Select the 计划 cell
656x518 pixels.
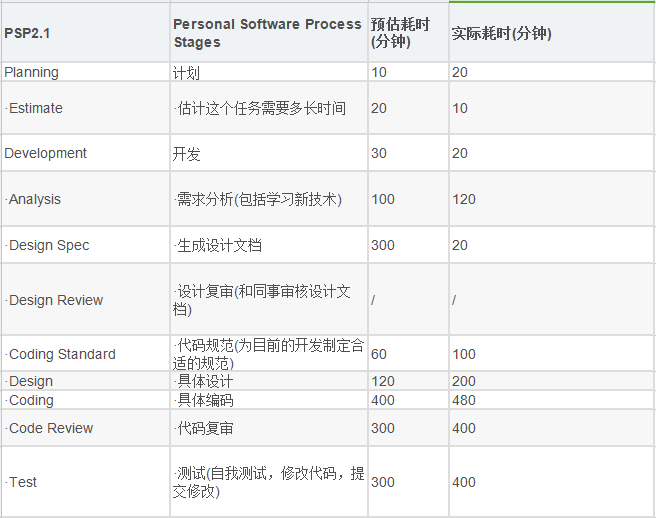187,72
